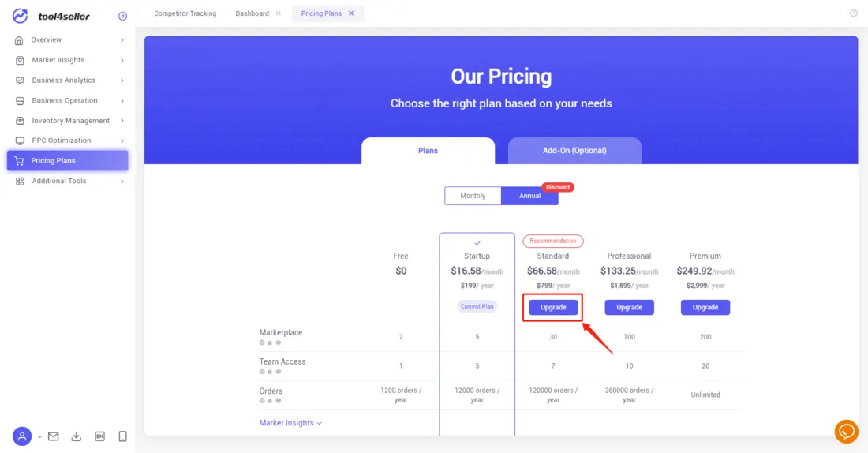This screenshot has width=868, height=453.
Task: Upgrade to the Premium plan
Action: pyautogui.click(x=705, y=307)
